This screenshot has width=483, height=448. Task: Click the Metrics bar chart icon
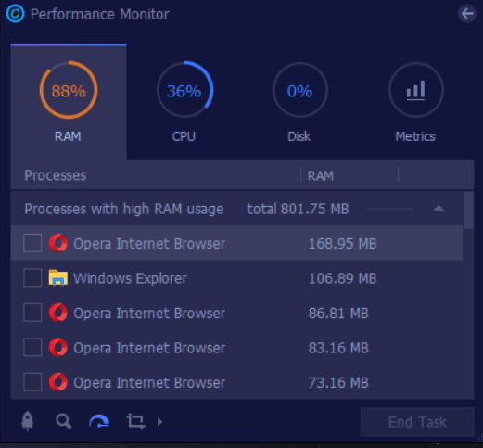point(416,90)
